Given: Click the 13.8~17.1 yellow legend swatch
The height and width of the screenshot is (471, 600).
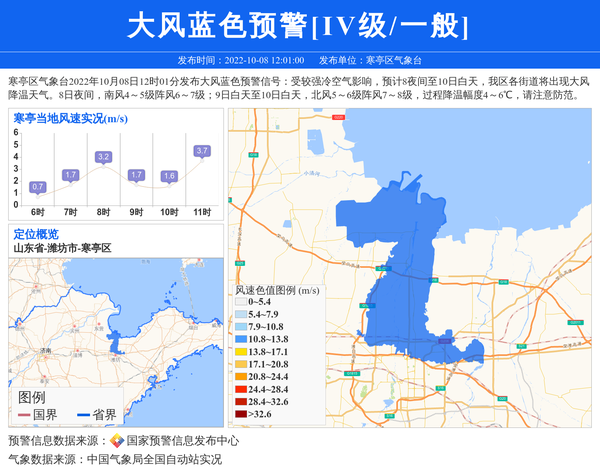Looking at the screenshot, I should (240, 352).
